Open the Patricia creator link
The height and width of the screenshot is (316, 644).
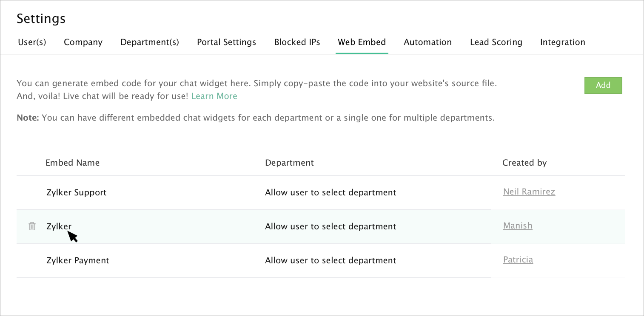[518, 260]
